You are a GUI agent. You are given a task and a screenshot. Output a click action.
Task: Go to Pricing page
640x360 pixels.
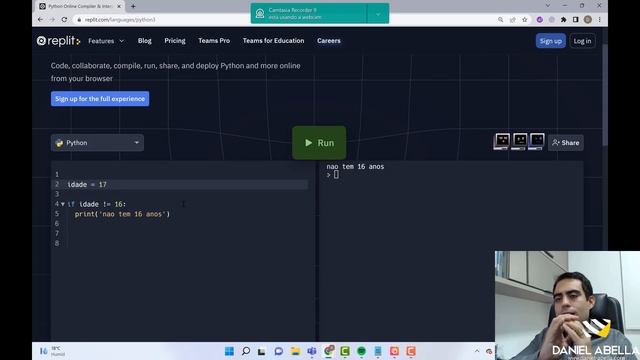[x=175, y=41]
